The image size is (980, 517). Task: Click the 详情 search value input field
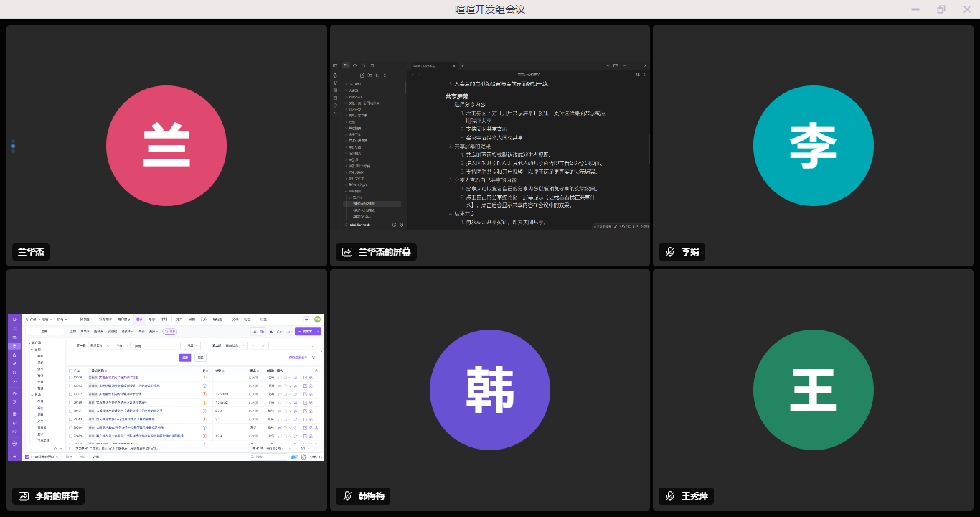(x=156, y=346)
